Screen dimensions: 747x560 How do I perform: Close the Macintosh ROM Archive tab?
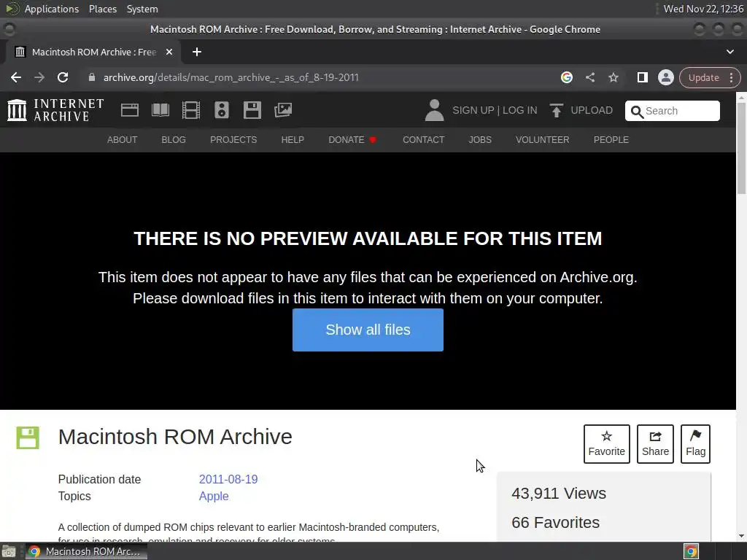click(x=169, y=52)
